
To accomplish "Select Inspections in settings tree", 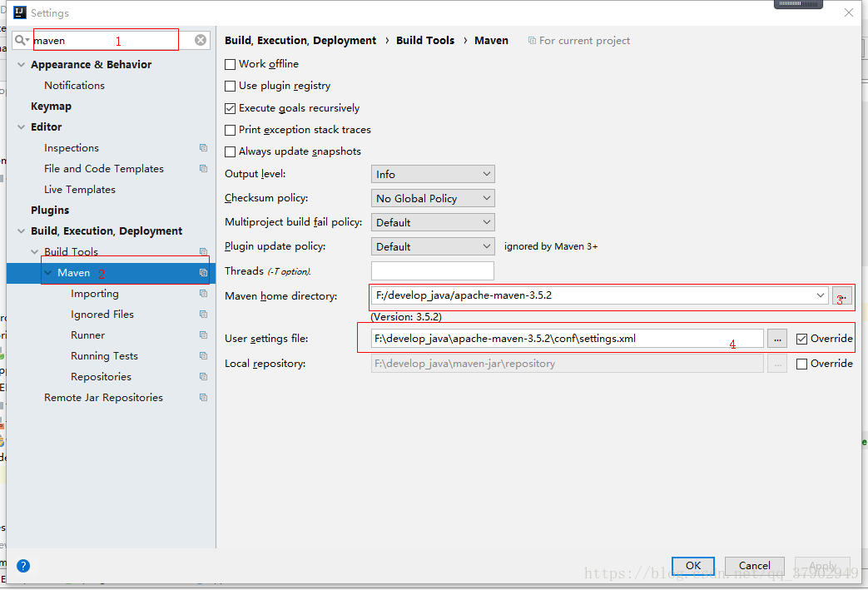I will (x=72, y=148).
